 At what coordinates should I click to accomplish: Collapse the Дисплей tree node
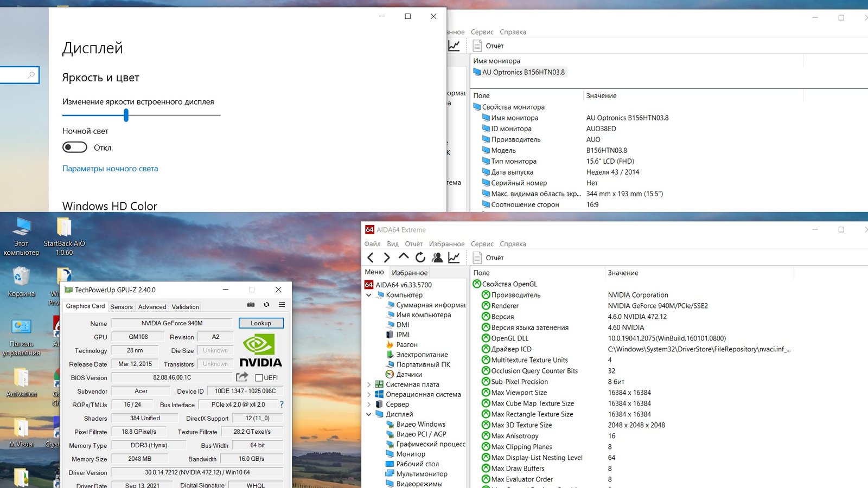369,414
